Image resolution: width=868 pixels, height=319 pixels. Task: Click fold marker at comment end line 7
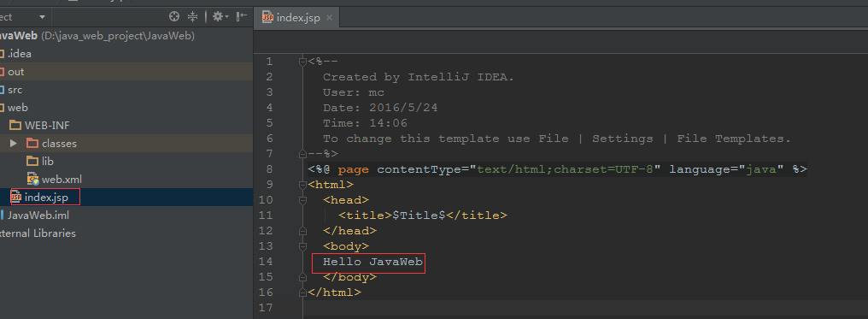pyautogui.click(x=302, y=153)
